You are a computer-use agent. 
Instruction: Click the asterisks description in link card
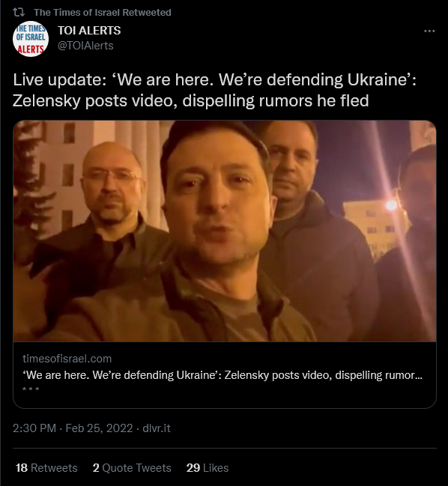coord(31,389)
